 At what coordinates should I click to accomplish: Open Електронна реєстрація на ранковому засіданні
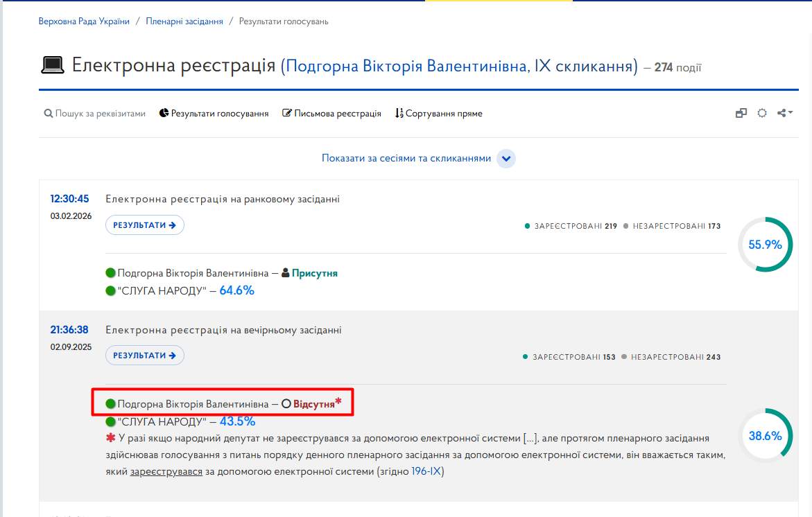coord(223,199)
